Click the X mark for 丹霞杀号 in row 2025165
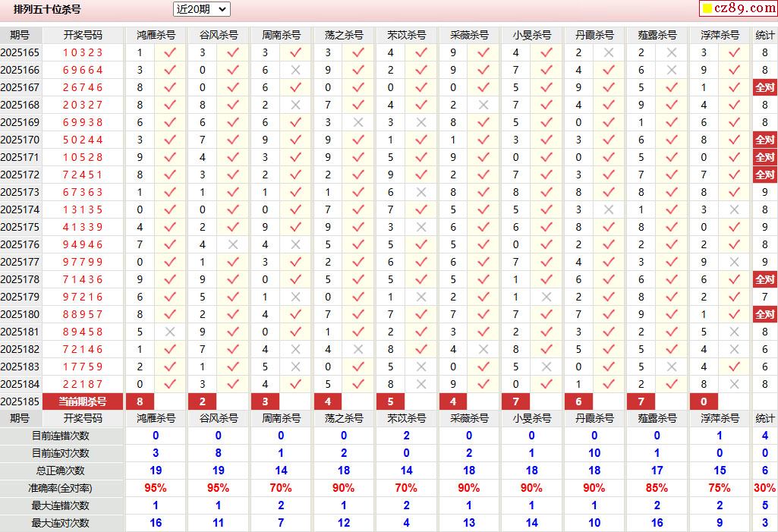 pyautogui.click(x=609, y=52)
